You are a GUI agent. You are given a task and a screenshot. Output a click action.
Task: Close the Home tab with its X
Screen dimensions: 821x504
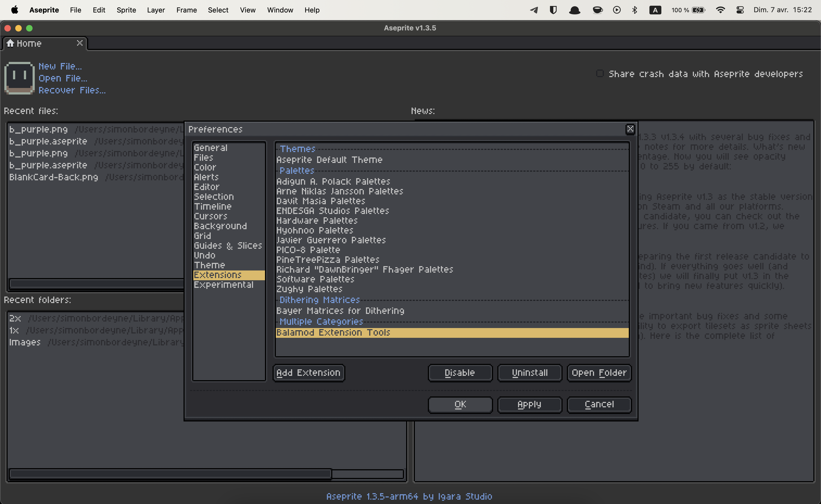80,43
